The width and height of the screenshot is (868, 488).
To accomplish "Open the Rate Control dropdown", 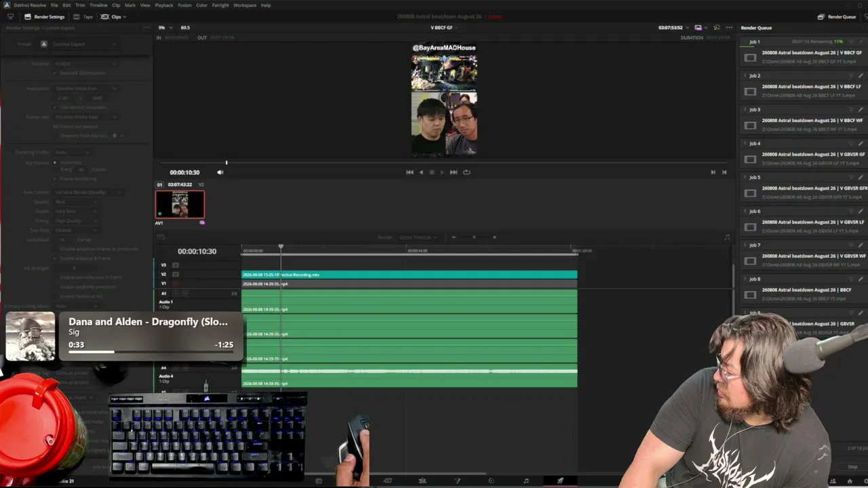I will click(88, 192).
